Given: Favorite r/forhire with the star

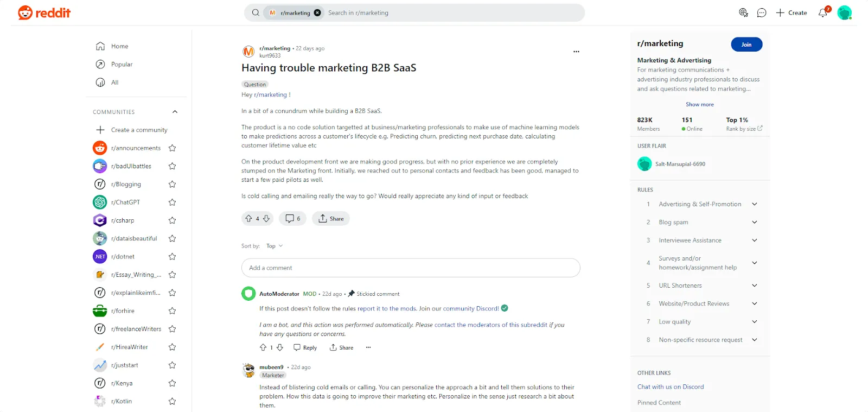Looking at the screenshot, I should coord(172,310).
